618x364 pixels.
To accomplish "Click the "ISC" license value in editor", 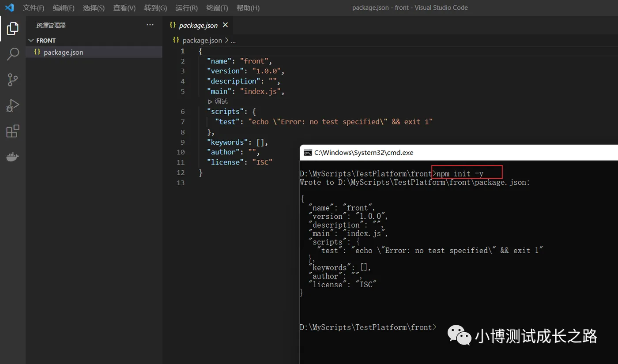I will (x=262, y=162).
